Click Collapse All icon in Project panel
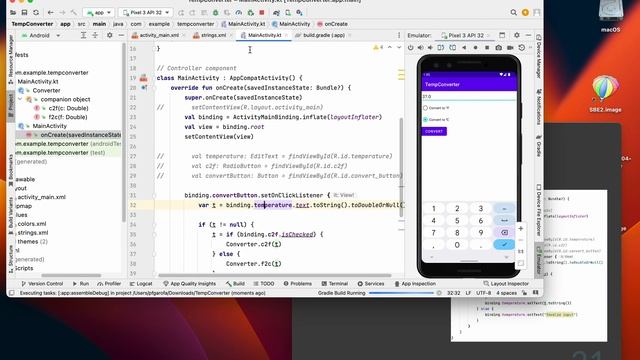 point(95,36)
